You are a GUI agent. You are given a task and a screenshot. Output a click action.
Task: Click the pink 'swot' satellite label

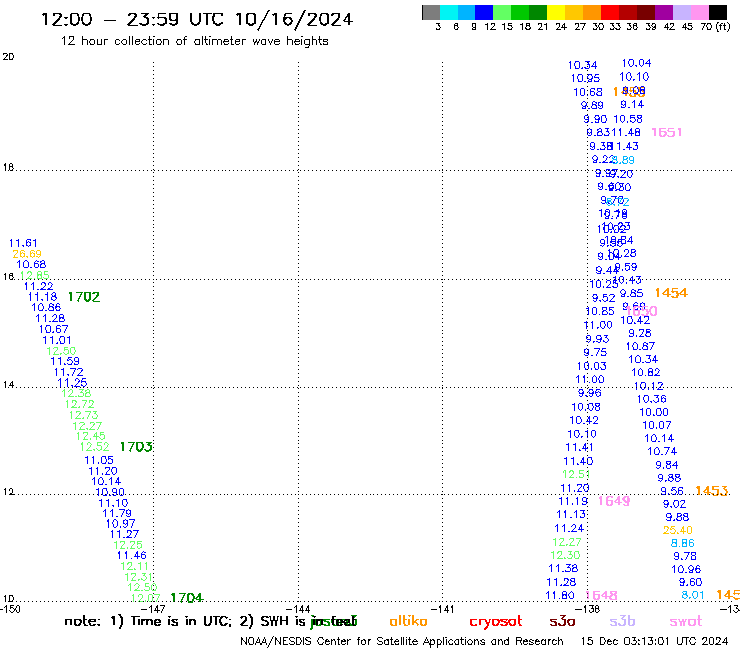[x=686, y=621]
